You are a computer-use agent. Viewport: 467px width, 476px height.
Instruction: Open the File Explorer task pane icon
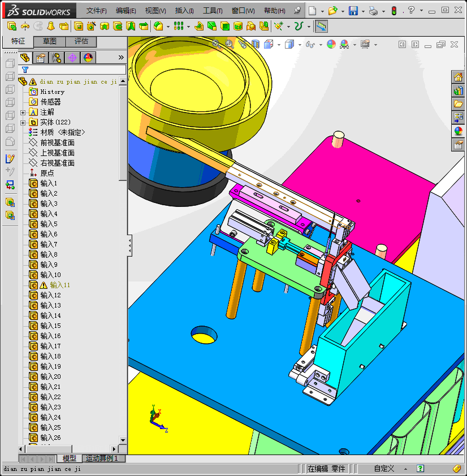[458, 104]
